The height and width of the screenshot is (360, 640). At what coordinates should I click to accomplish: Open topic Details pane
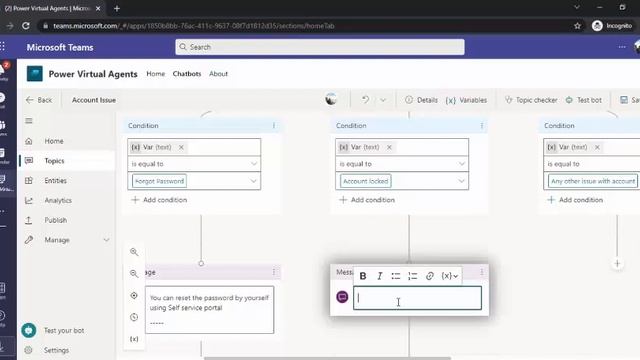[421, 100]
